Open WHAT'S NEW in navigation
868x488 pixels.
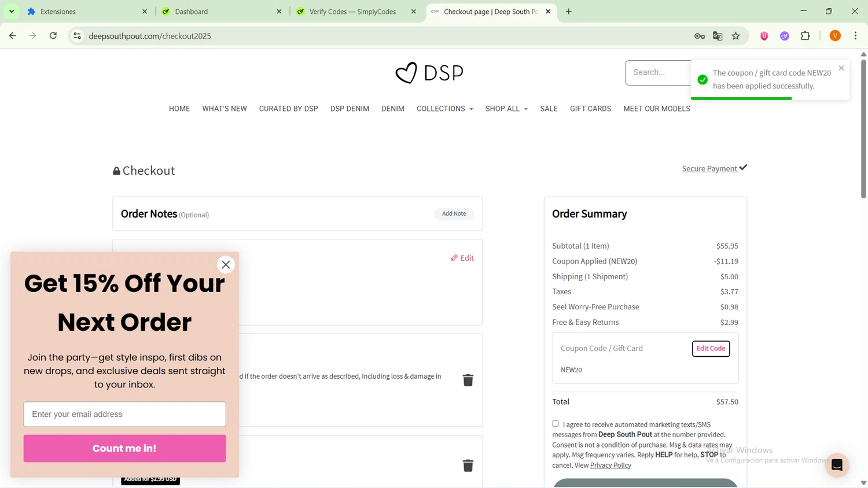[x=225, y=109]
